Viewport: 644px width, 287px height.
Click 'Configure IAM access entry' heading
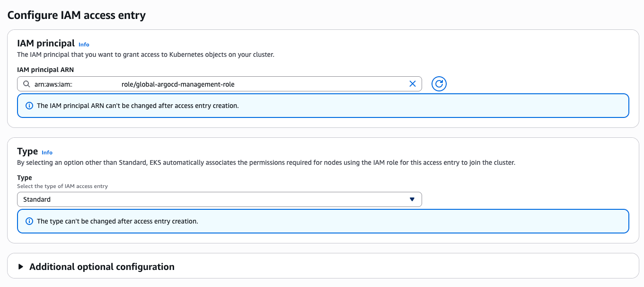(77, 15)
